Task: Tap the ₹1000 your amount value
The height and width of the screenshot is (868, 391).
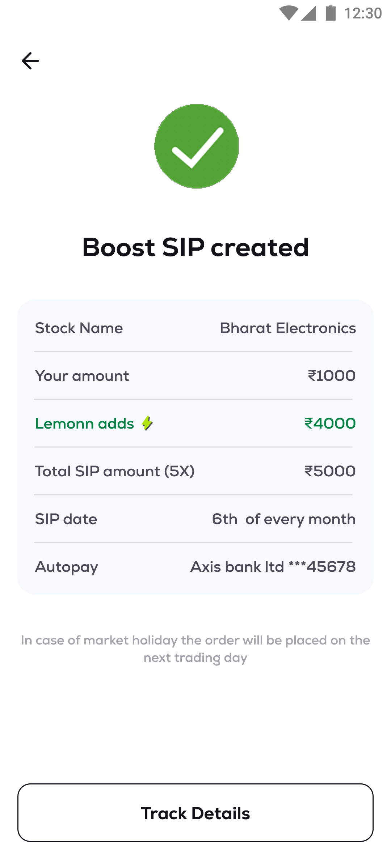Action: tap(332, 376)
